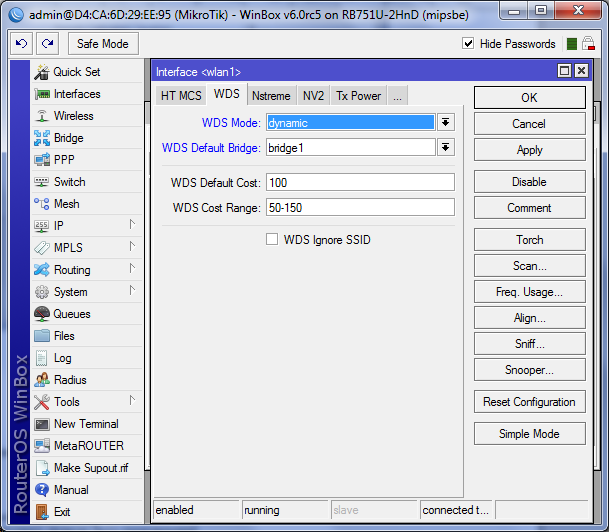Image resolution: width=609 pixels, height=532 pixels.
Task: Open PPP menu icon
Action: (x=42, y=160)
